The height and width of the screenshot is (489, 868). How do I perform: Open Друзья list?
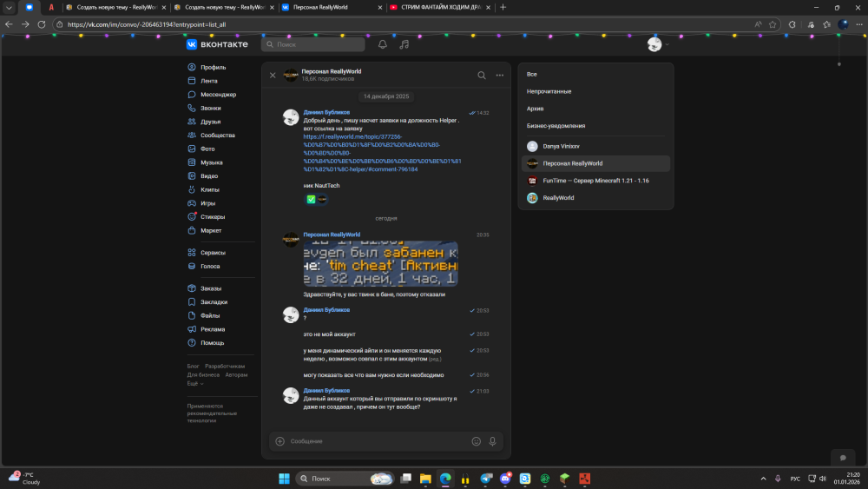tap(210, 122)
